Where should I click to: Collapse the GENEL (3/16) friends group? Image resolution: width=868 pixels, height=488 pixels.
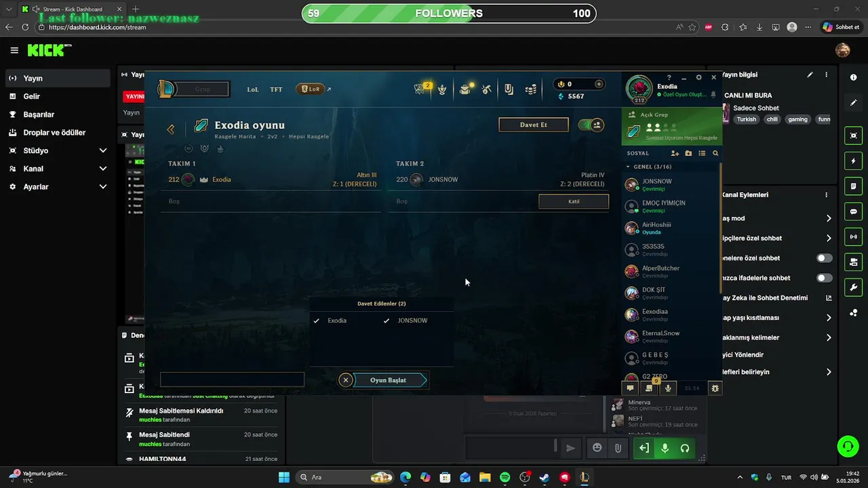pyautogui.click(x=628, y=167)
